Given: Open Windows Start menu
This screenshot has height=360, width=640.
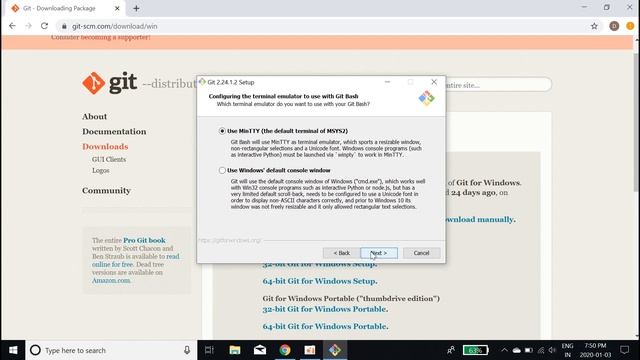Looking at the screenshot, I should 13,350.
